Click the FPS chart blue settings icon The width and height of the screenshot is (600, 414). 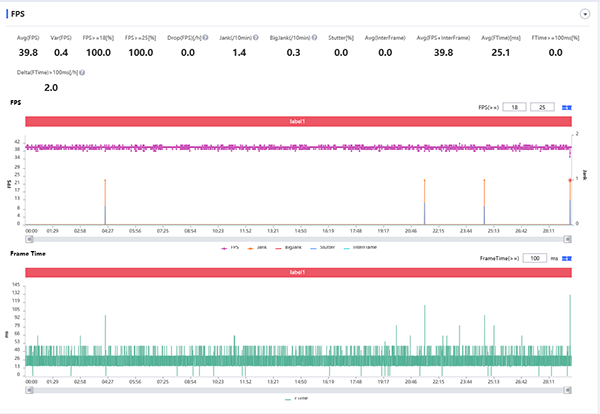(566, 106)
